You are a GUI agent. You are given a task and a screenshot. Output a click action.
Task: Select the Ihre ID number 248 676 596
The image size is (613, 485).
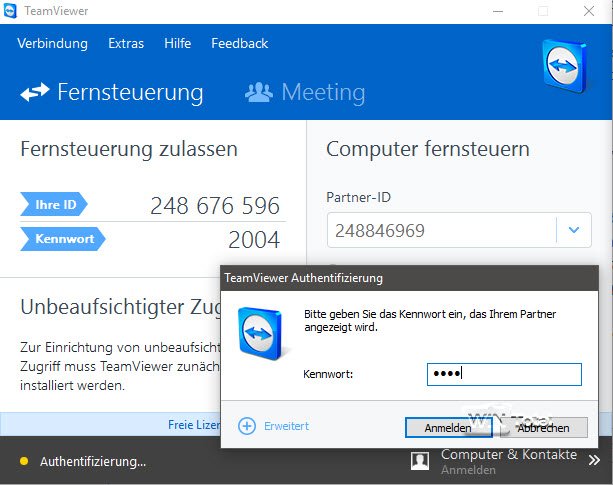point(215,206)
